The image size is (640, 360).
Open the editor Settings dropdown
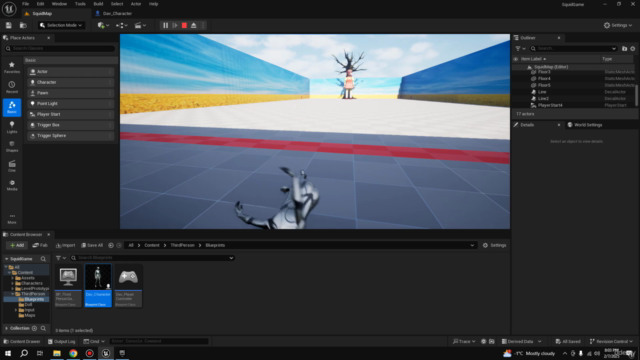coord(618,25)
